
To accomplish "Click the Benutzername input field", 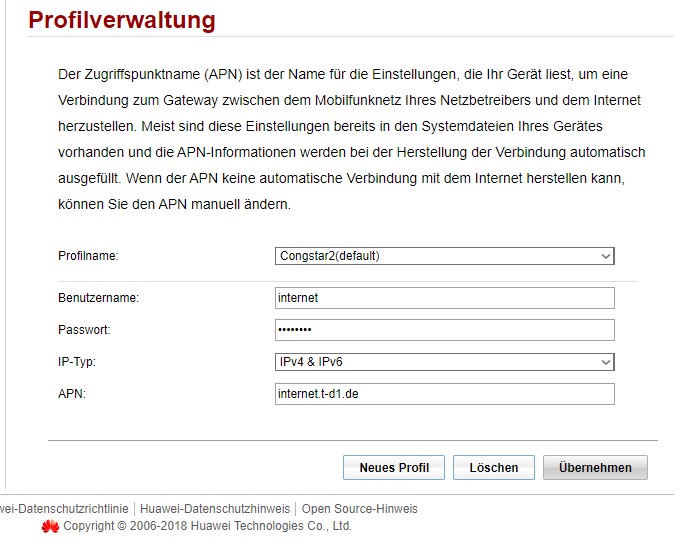I will pyautogui.click(x=444, y=298).
